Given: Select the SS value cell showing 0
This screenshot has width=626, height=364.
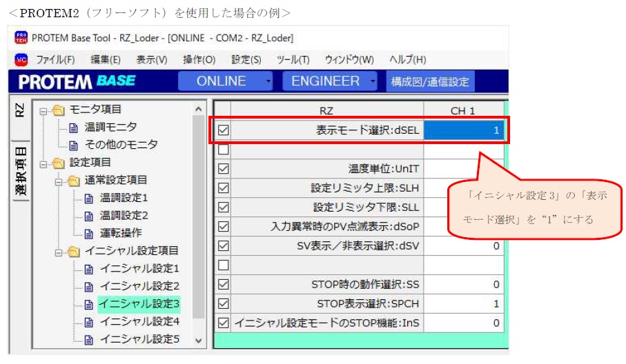Looking at the screenshot, I should pyautogui.click(x=464, y=284).
